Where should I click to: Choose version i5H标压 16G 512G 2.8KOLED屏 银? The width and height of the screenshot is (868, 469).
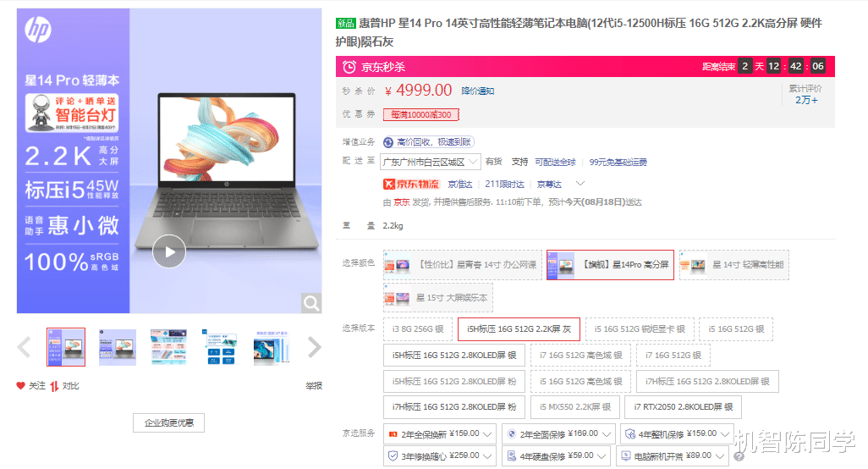454,355
